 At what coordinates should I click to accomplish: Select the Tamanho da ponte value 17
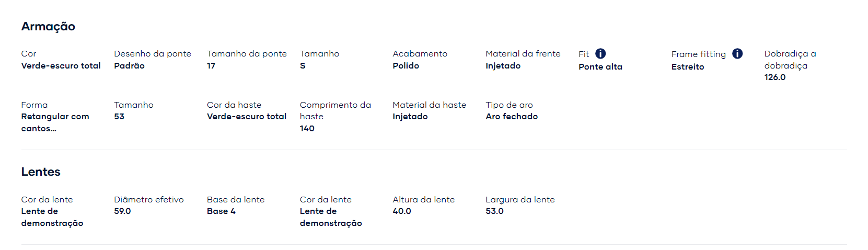(211, 66)
